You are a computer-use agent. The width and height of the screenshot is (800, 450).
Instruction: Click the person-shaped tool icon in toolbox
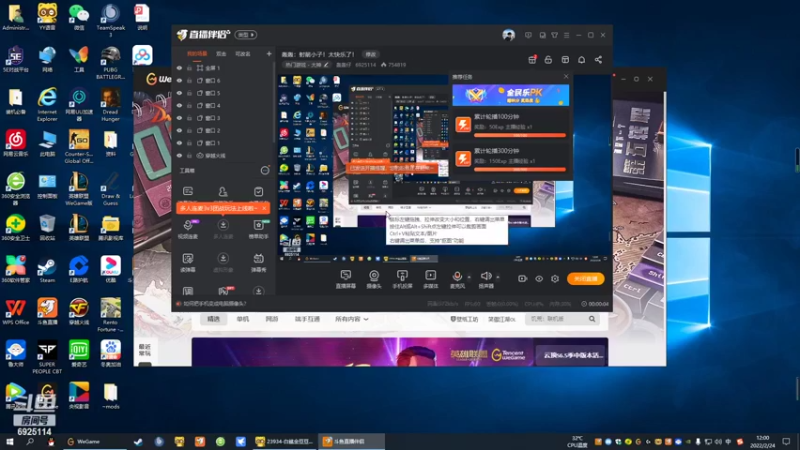(x=223, y=191)
